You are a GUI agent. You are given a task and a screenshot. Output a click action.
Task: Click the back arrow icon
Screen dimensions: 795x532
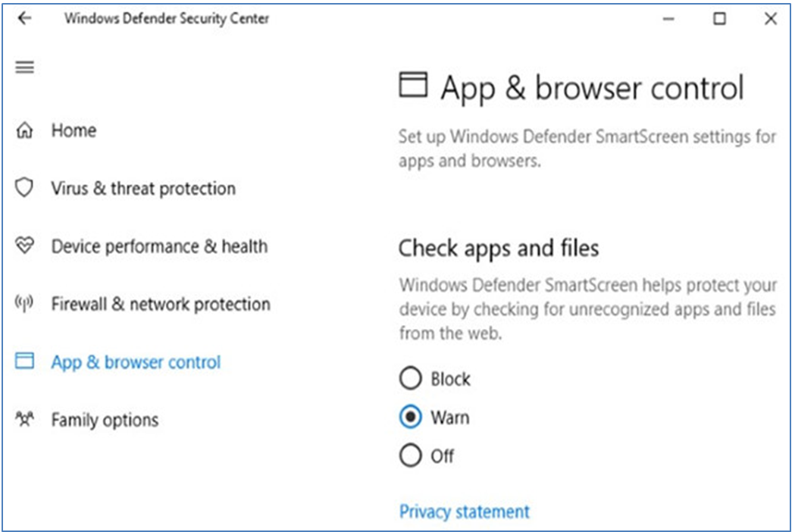(x=24, y=19)
